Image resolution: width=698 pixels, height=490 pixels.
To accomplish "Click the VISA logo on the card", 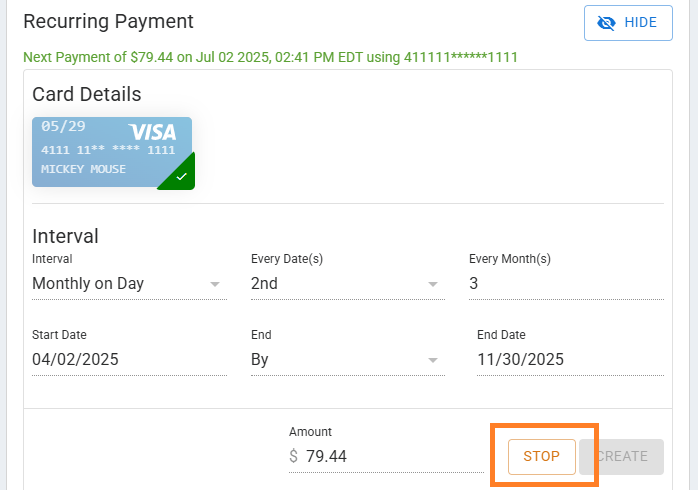I will (x=152, y=132).
